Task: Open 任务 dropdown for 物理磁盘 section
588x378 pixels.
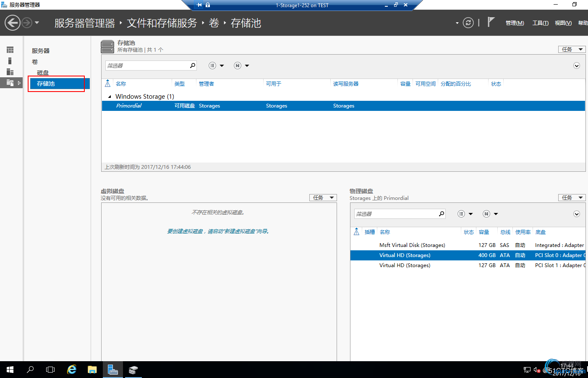Action: pyautogui.click(x=572, y=198)
